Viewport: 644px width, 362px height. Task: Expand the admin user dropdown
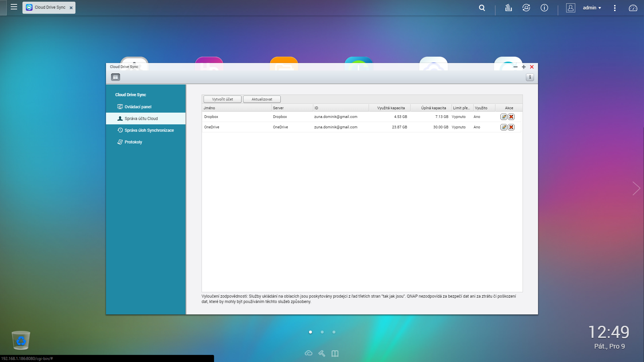click(592, 8)
